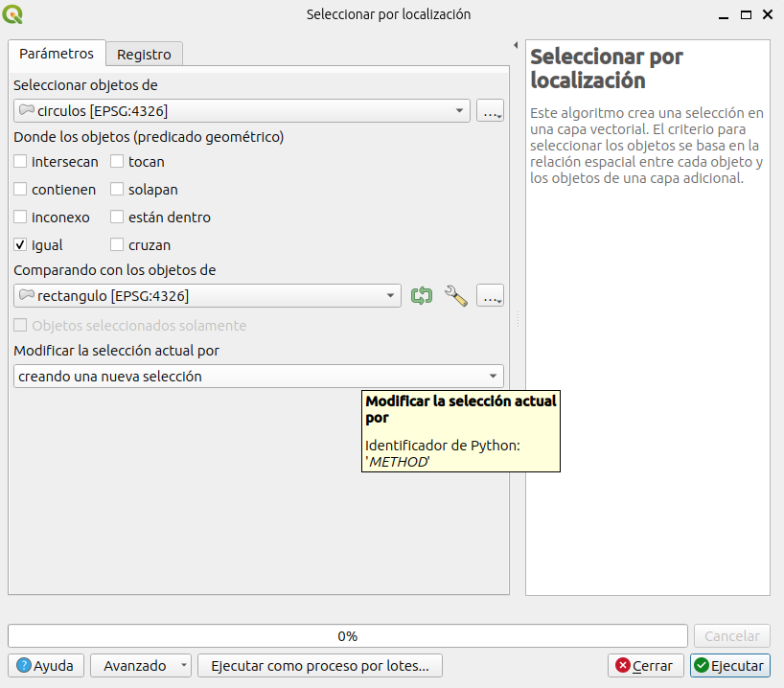Image resolution: width=784 pixels, height=688 pixels.
Task: Enable the intersecan predicate checkbox
Action: point(21,162)
